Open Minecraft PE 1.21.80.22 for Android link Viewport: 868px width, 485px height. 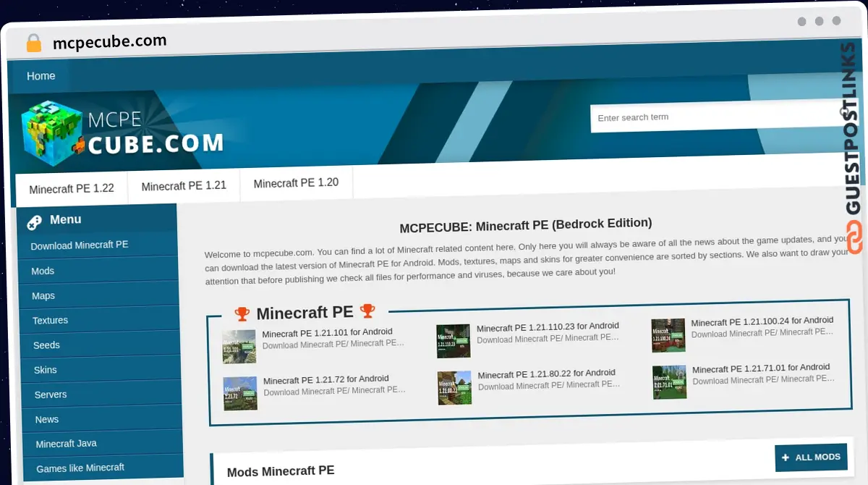(x=547, y=374)
